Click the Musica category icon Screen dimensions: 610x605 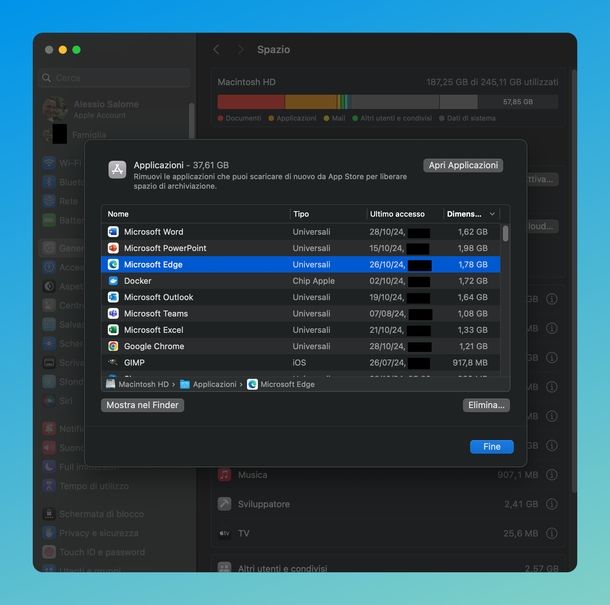click(224, 475)
